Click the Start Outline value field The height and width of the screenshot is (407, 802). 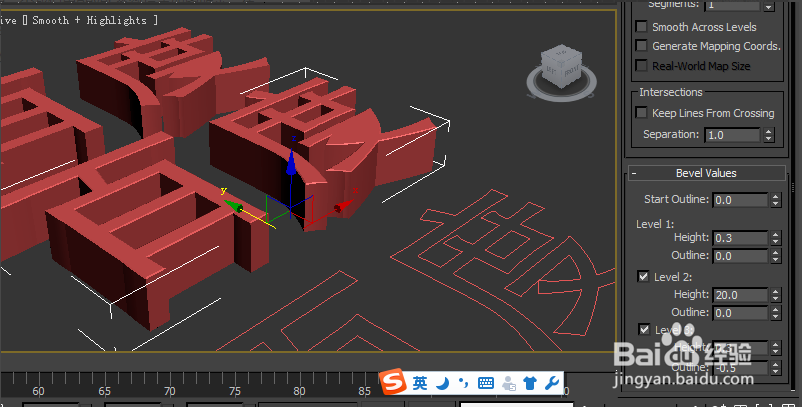pos(740,200)
